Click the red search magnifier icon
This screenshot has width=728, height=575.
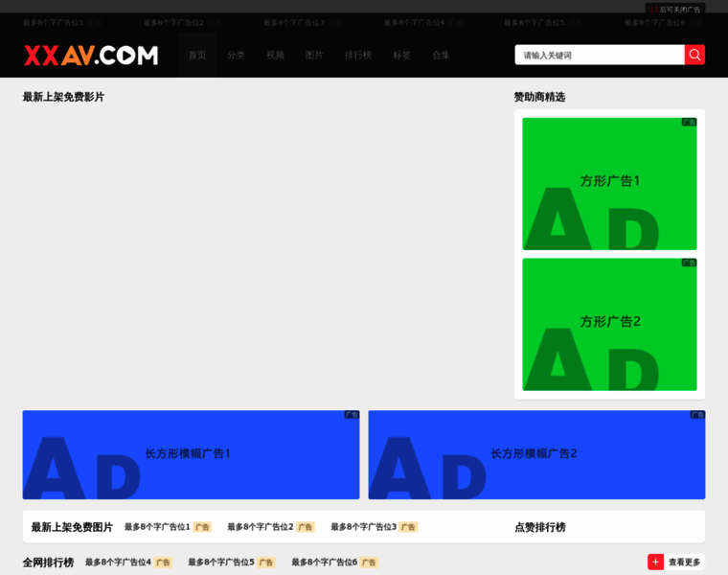[x=694, y=55]
